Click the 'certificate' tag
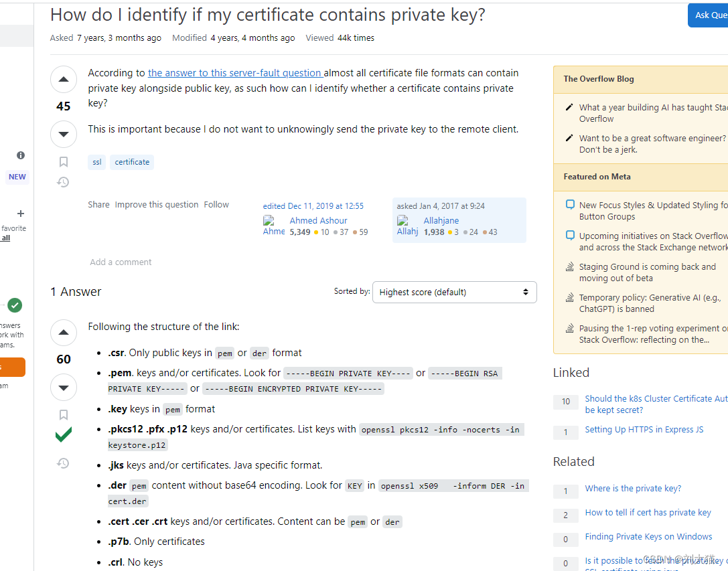This screenshot has height=571, width=728. click(132, 162)
